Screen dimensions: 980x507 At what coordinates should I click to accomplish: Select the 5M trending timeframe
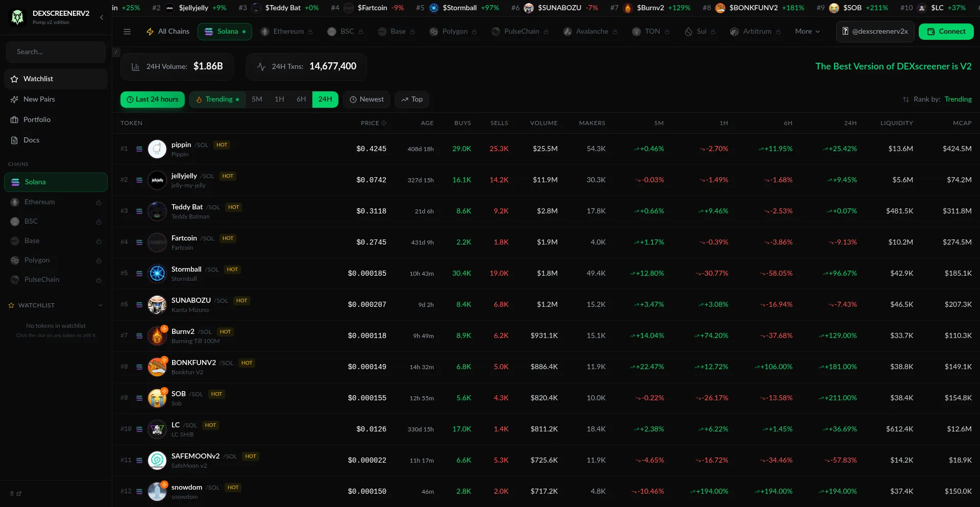[x=257, y=100]
